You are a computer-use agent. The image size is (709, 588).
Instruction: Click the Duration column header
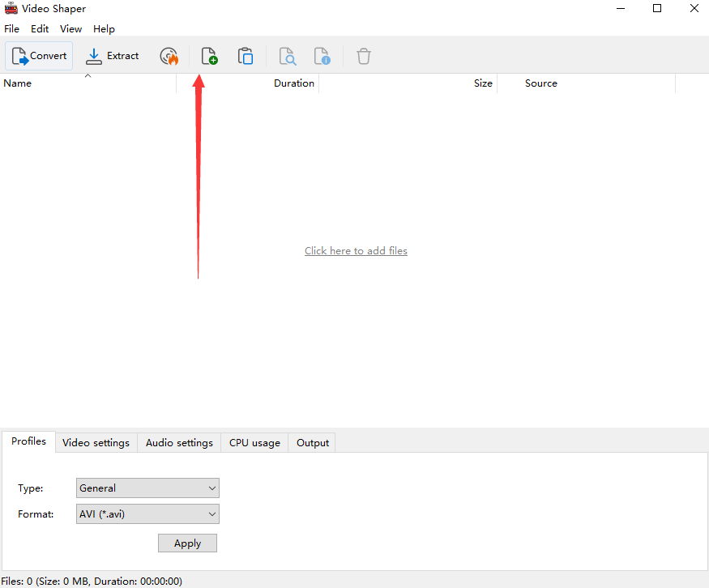coord(293,83)
